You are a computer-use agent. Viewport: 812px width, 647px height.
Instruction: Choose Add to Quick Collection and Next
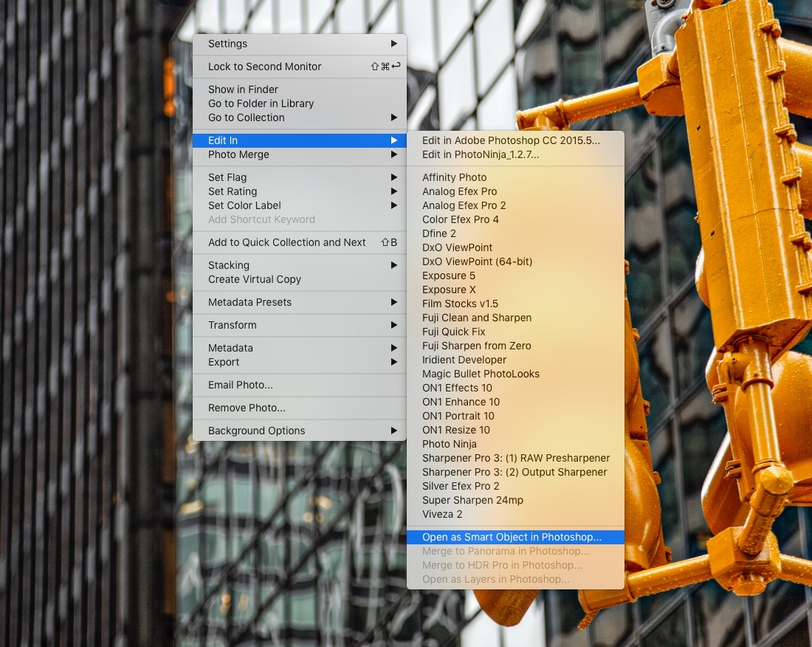299,242
